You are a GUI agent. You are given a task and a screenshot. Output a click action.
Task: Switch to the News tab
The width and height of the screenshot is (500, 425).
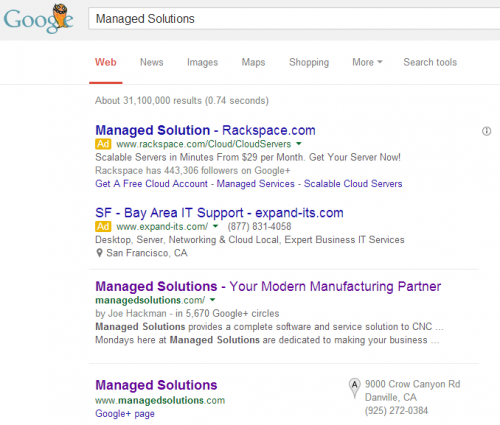pos(152,62)
